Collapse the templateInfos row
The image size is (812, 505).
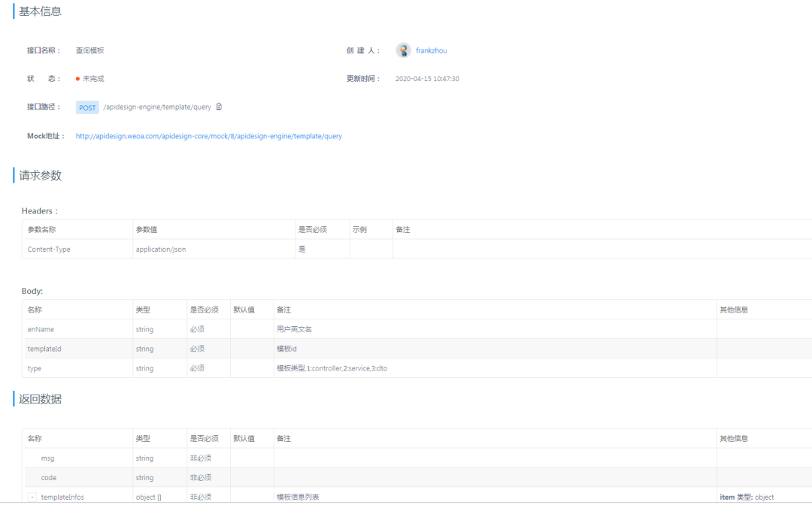pos(32,497)
